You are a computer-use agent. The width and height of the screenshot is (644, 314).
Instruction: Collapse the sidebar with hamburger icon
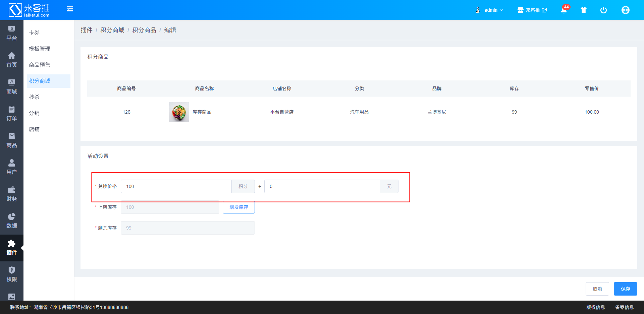(x=70, y=9)
